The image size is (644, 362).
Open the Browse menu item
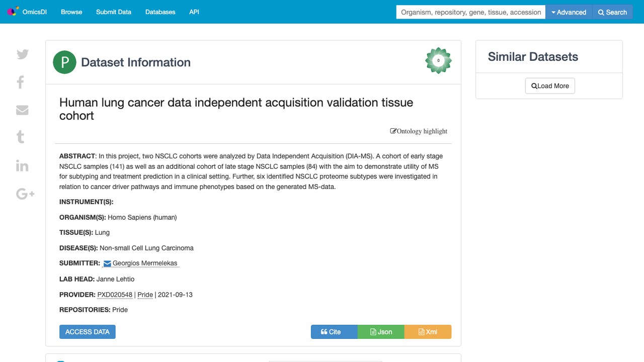coord(71,12)
